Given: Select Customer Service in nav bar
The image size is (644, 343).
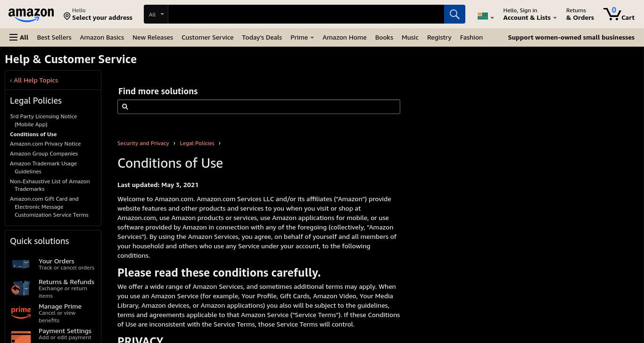Looking at the screenshot, I should tap(207, 37).
